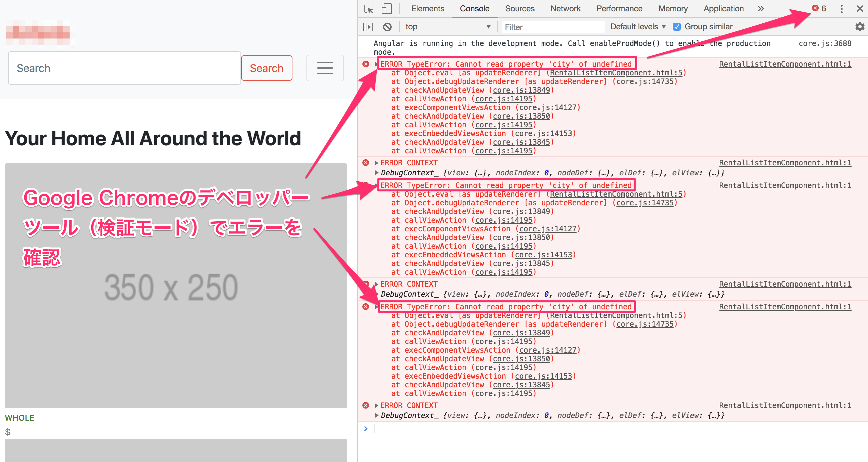Open first RentalListItemComponent.html:5 stack link
This screenshot has width=868, height=462.
click(x=616, y=73)
